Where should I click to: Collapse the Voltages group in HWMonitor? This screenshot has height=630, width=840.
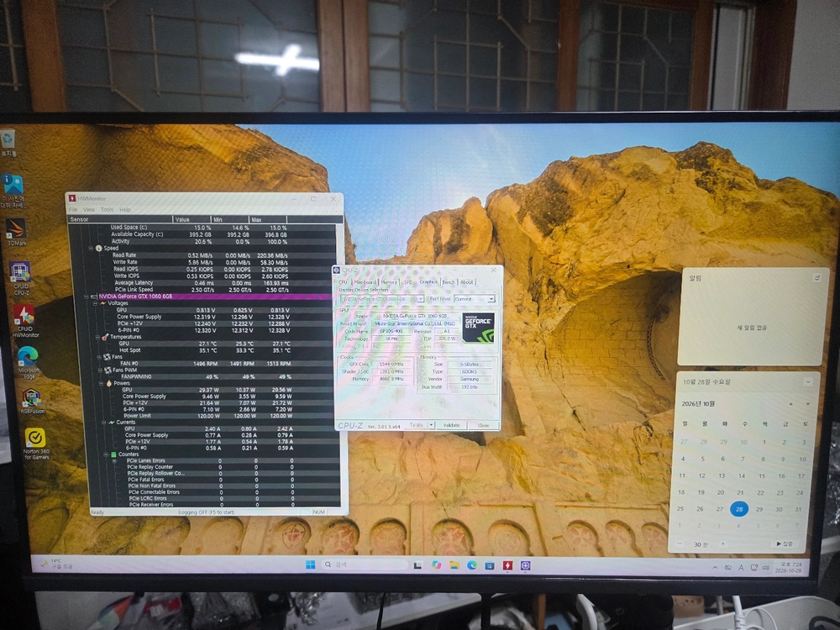96,303
